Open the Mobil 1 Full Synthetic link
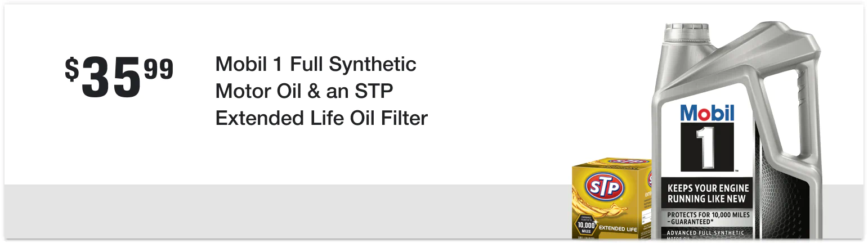 point(316,64)
